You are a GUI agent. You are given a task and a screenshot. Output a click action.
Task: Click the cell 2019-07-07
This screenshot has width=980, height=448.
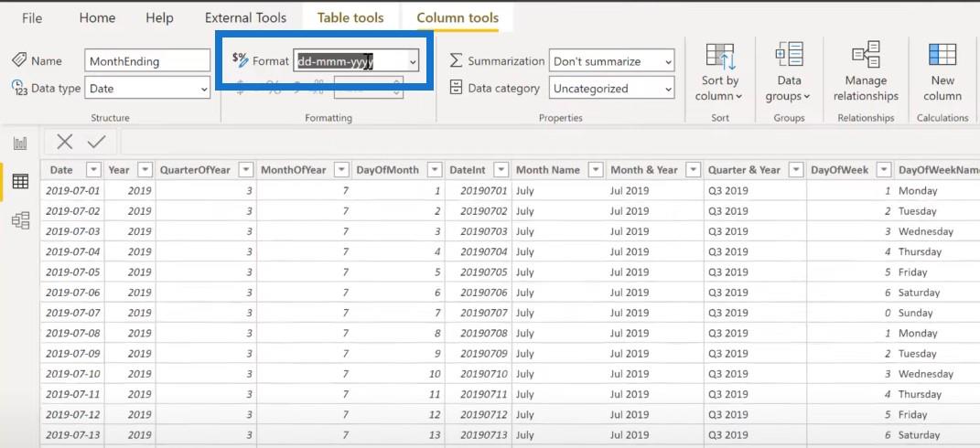[x=72, y=313]
